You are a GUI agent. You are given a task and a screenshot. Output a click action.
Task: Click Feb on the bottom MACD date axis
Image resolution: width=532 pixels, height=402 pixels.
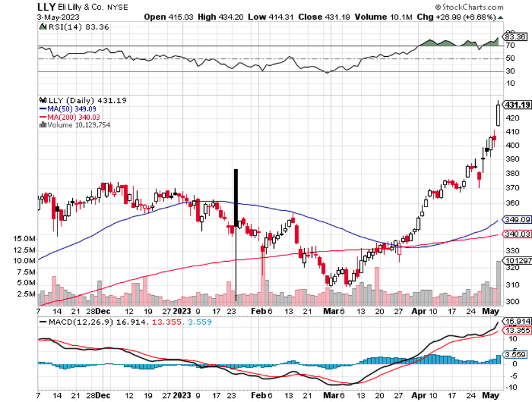pyautogui.click(x=259, y=395)
